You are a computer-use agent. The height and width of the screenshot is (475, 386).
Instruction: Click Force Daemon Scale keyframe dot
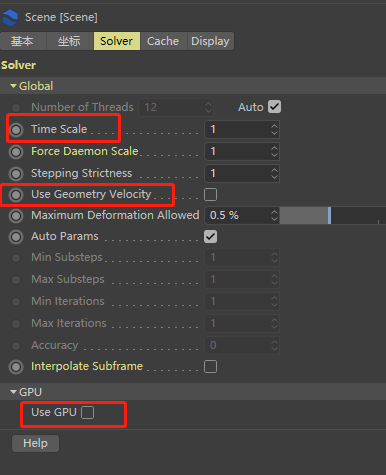tap(16, 152)
